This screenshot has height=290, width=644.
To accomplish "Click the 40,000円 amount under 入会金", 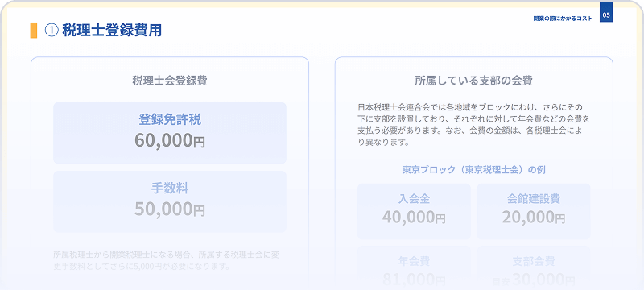I will tap(414, 217).
